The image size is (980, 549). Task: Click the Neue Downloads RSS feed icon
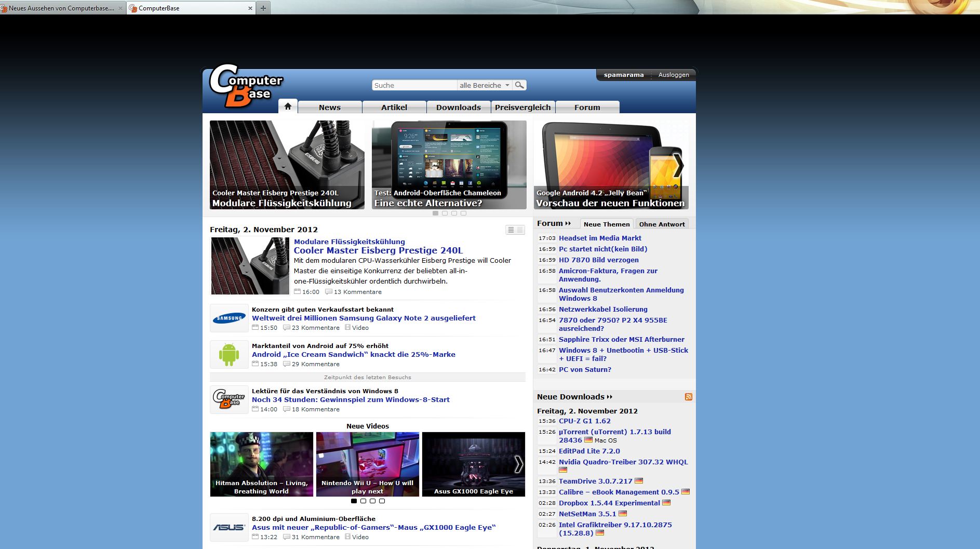click(689, 397)
